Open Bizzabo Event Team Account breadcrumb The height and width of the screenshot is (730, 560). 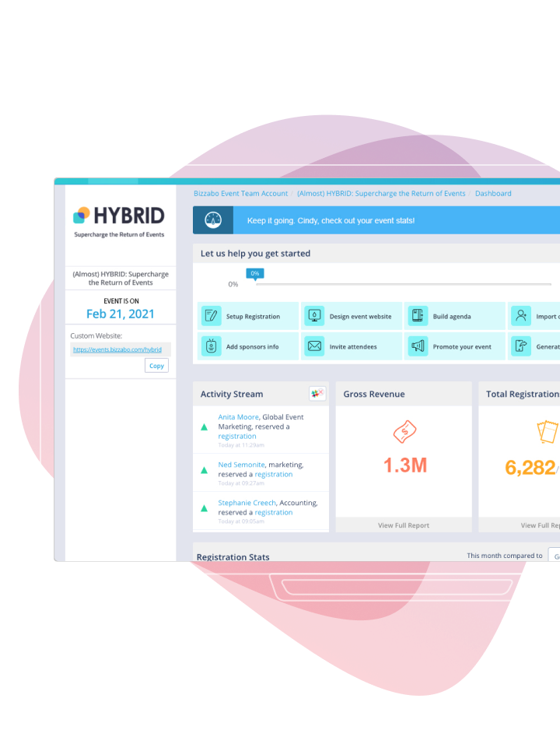[240, 193]
